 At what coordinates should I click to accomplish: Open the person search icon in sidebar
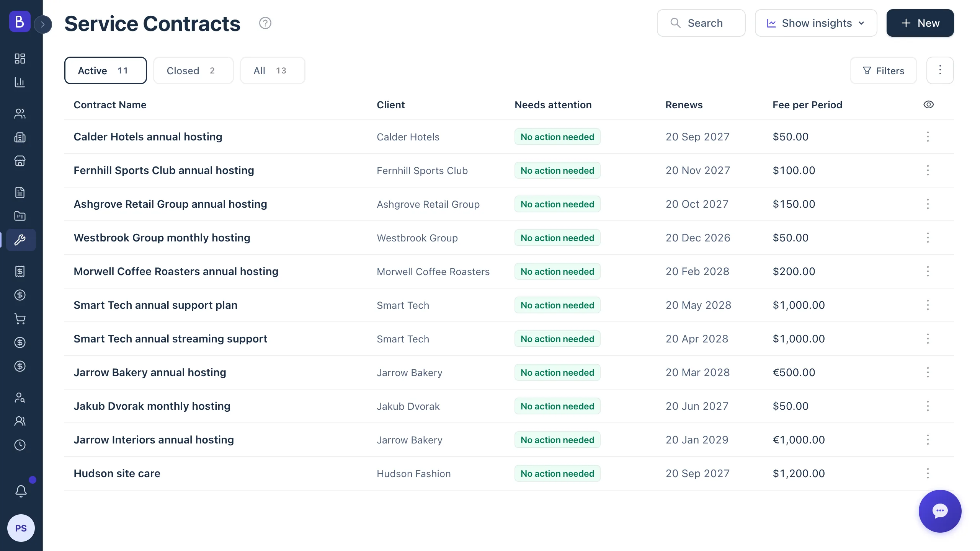[20, 398]
